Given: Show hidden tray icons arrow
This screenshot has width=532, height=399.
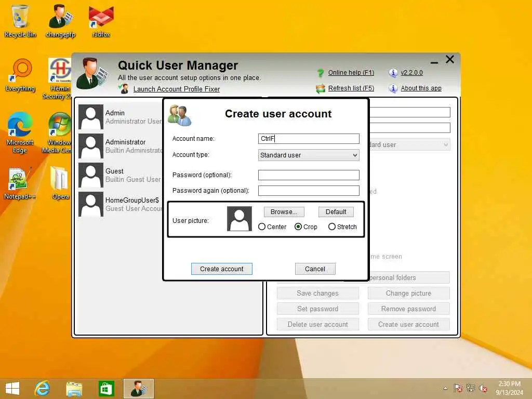Looking at the screenshot, I should [x=445, y=388].
